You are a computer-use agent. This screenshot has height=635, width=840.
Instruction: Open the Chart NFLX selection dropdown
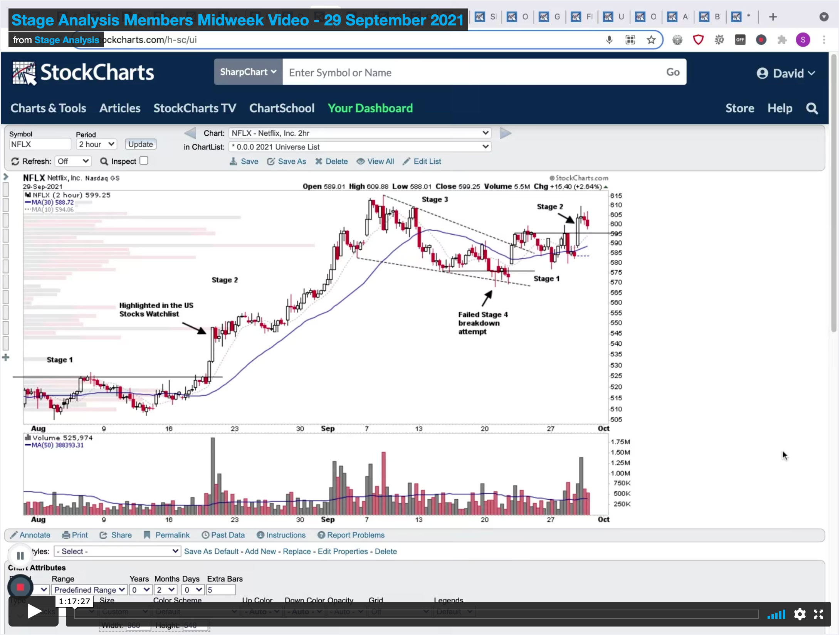(x=360, y=133)
